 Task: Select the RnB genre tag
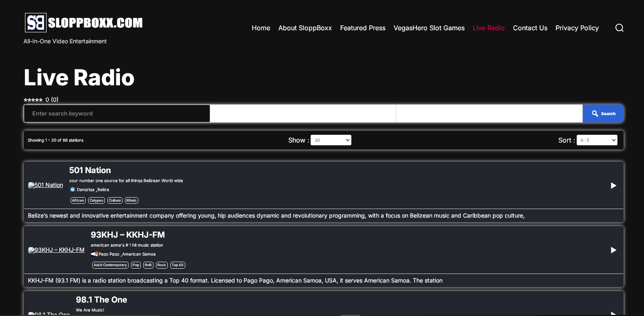[148, 265]
